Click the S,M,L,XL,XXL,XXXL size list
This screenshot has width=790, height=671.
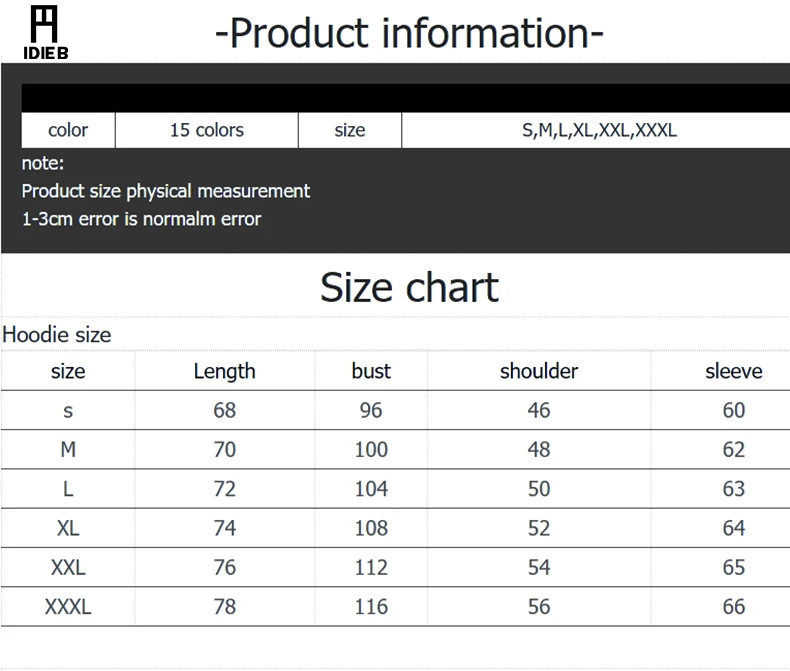pyautogui.click(x=599, y=130)
